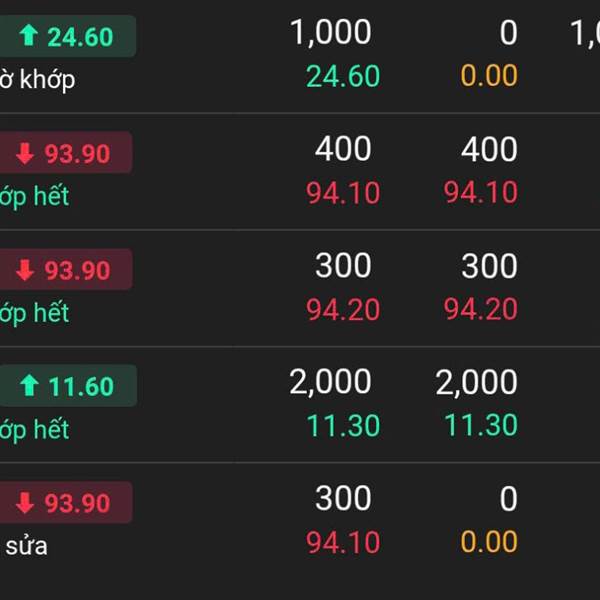Click the first 400 quantity value
This screenshot has width=600, height=600.
coord(343,150)
